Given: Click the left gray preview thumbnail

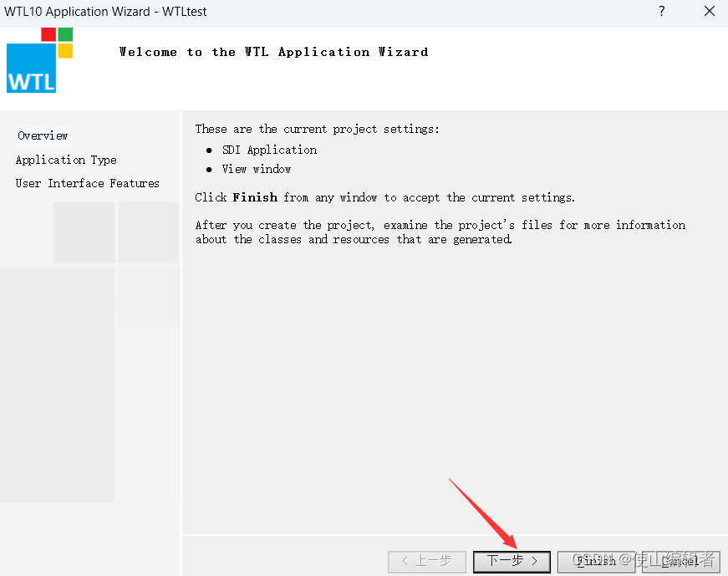Looking at the screenshot, I should 84,232.
